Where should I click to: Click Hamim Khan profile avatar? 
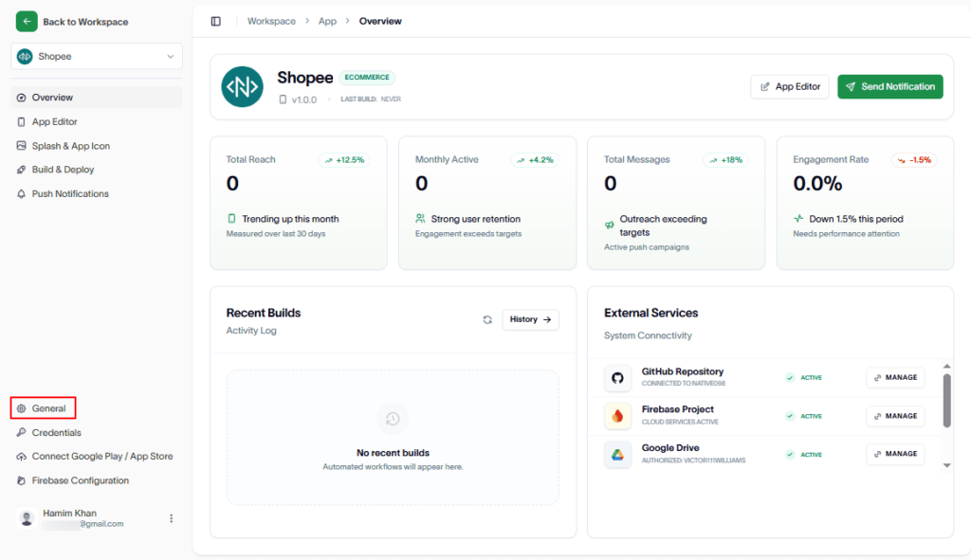coord(27,518)
